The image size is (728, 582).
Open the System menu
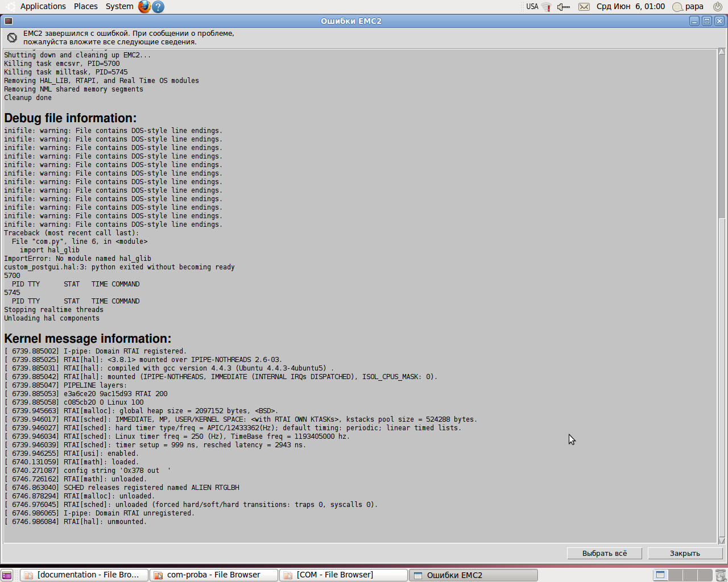point(119,7)
